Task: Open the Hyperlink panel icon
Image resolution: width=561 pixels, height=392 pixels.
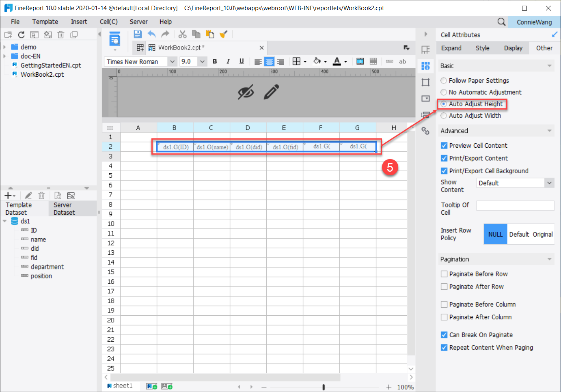Action: [425, 131]
